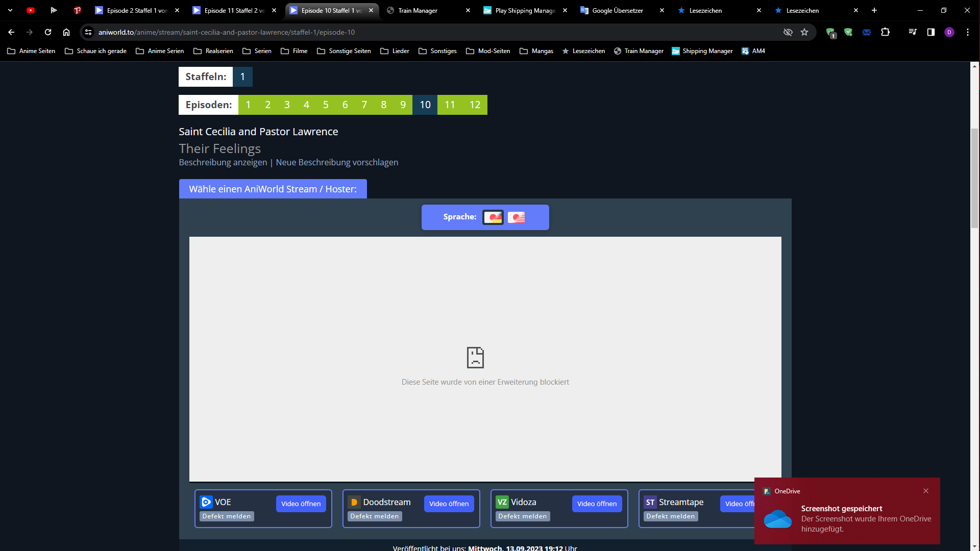Click Defekt melden under Vidoza
Screen dimensions: 980x551
pos(522,516)
